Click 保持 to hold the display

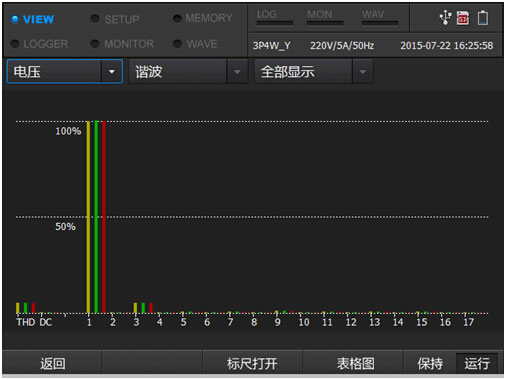click(430, 363)
